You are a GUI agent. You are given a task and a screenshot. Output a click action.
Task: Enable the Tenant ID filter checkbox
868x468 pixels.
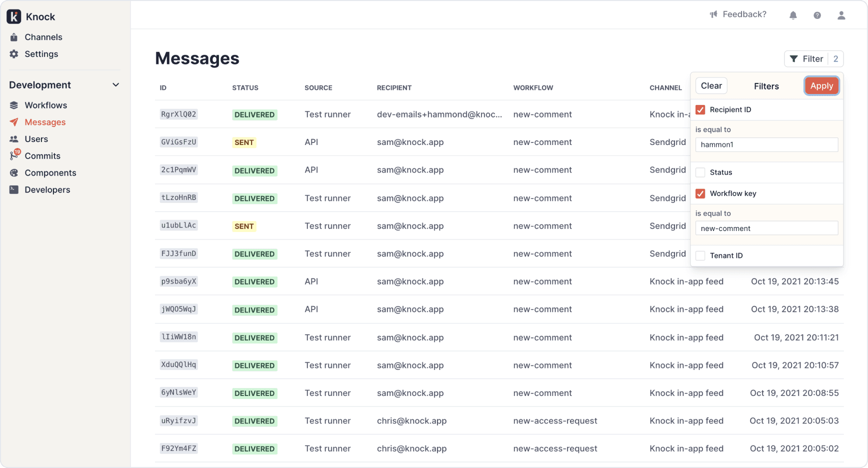click(x=700, y=255)
